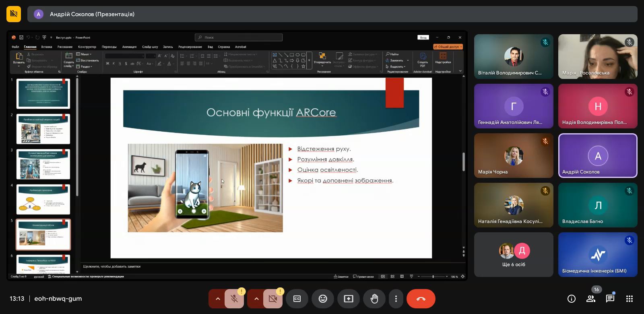Open the font color A swatch
This screenshot has height=314, width=644.
pos(169,64)
